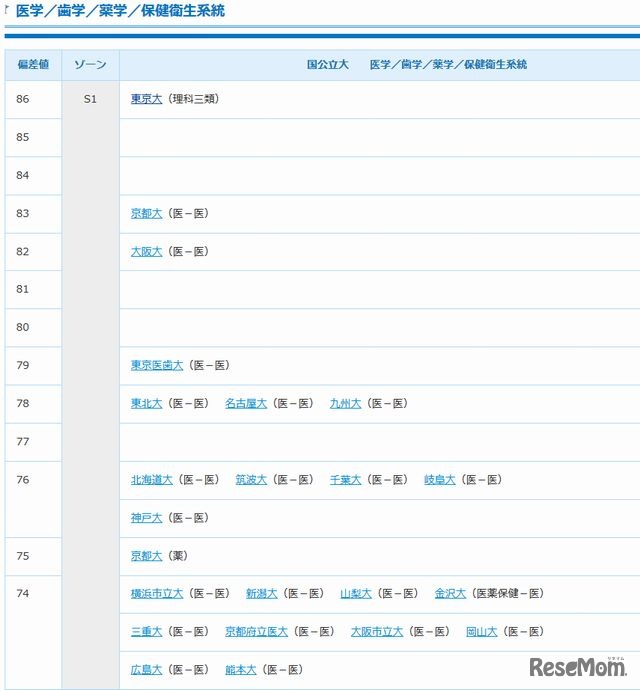Click the 九州大 link
Screen dimensions: 640x690
pyautogui.click(x=346, y=403)
